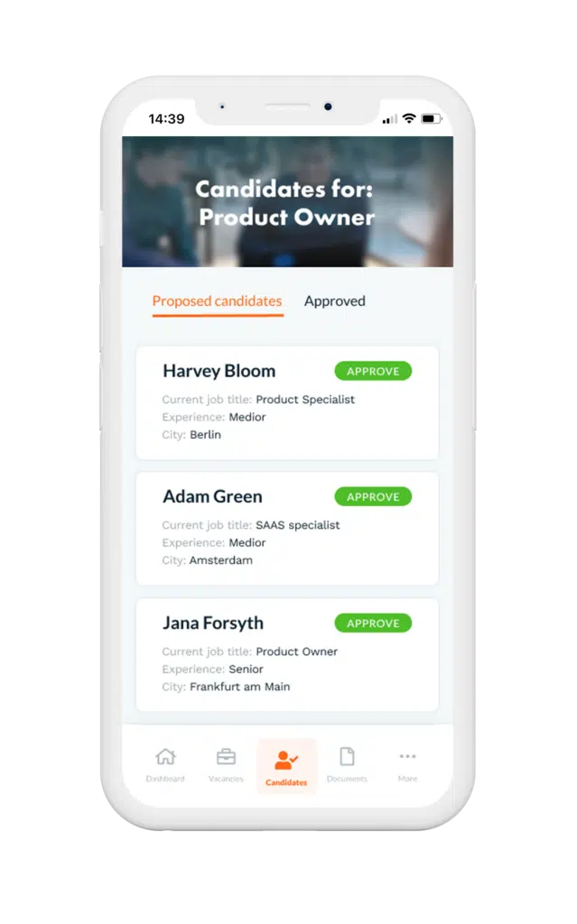Select the SAAS specialist job title line
Screen dimensions: 577x924
pos(251,525)
